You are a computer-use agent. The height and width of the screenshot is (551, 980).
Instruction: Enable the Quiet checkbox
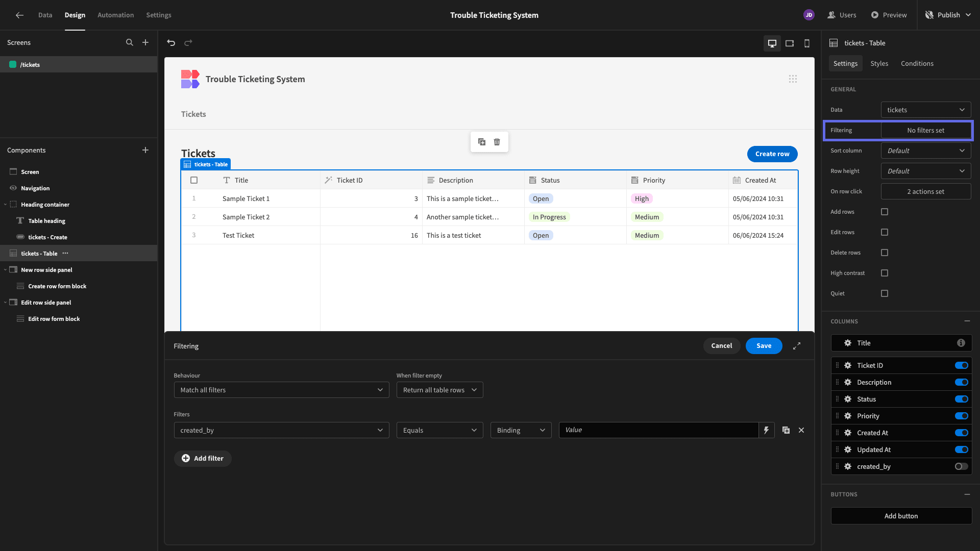885,293
